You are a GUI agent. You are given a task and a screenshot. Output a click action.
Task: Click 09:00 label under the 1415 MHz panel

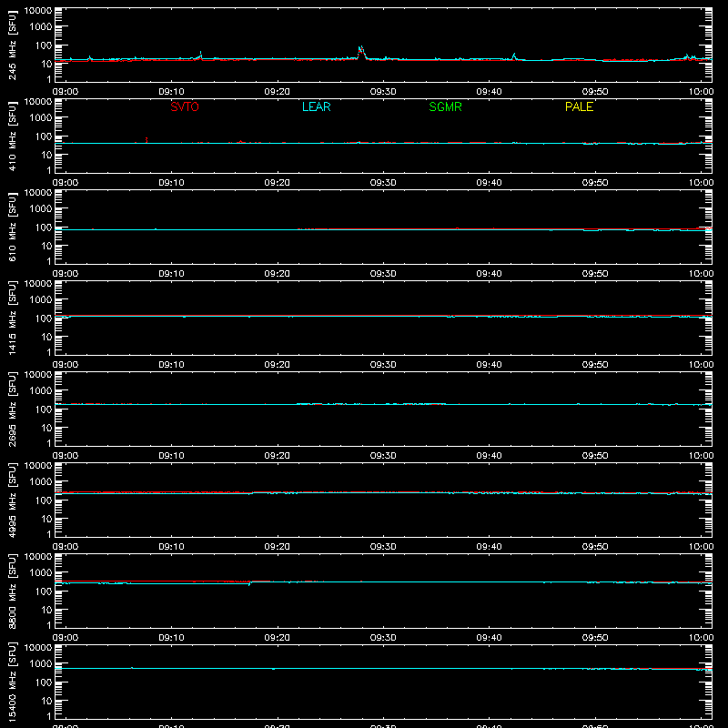point(65,365)
